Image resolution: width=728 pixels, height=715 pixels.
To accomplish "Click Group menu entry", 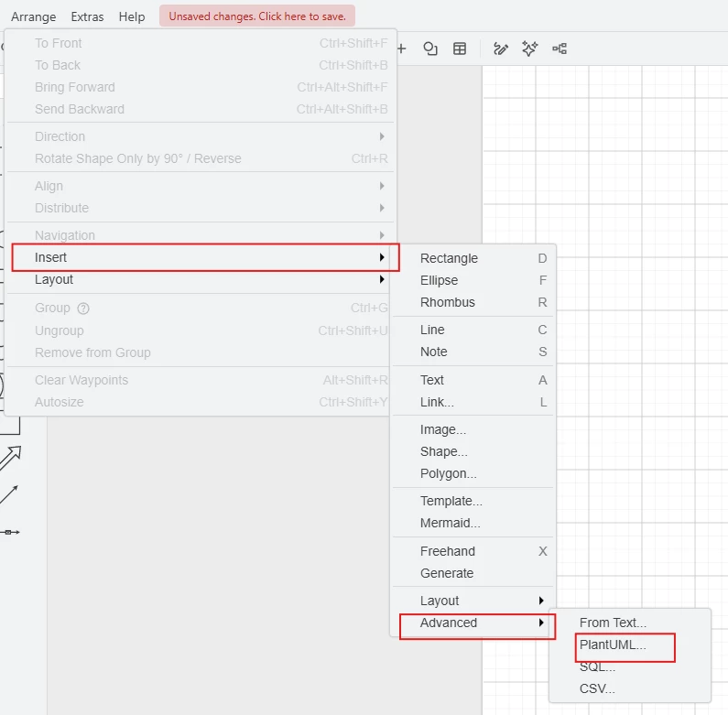I will tap(201, 309).
